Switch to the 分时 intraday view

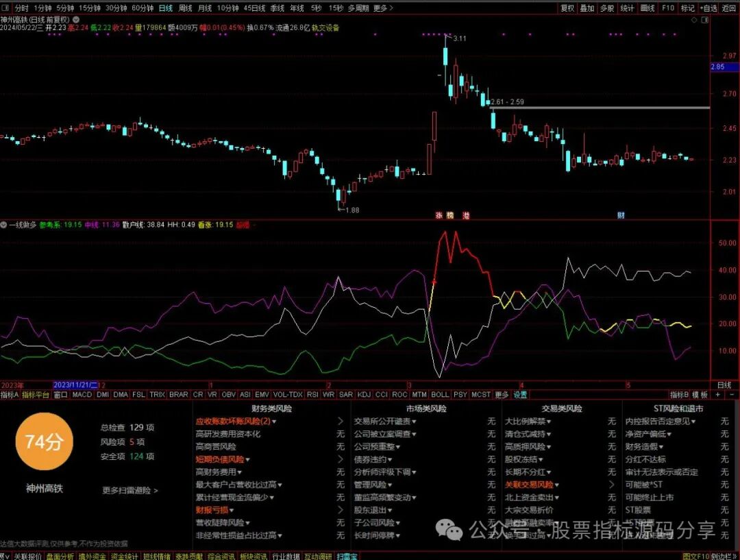coord(22,8)
